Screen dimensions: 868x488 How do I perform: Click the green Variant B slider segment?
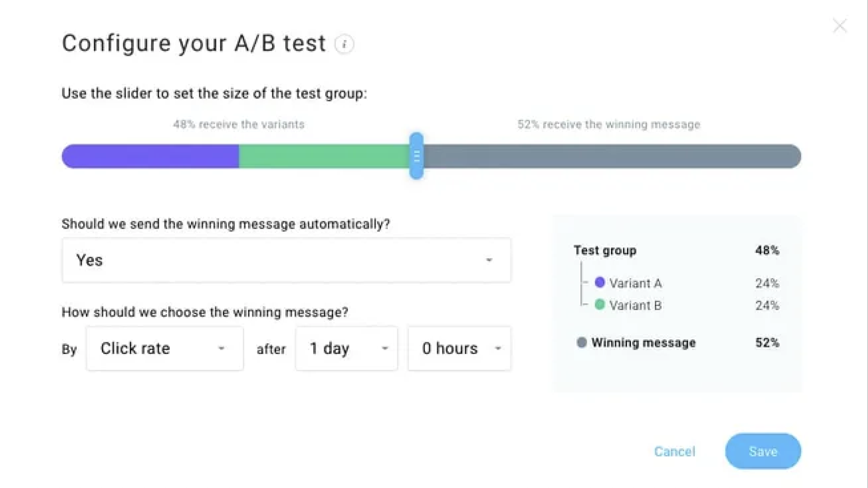point(323,156)
